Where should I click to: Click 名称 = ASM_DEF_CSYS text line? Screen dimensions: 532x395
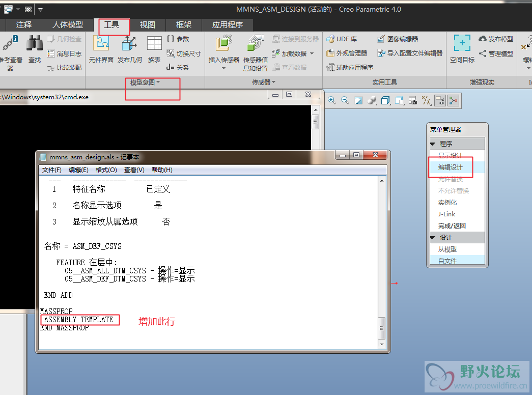click(83, 246)
